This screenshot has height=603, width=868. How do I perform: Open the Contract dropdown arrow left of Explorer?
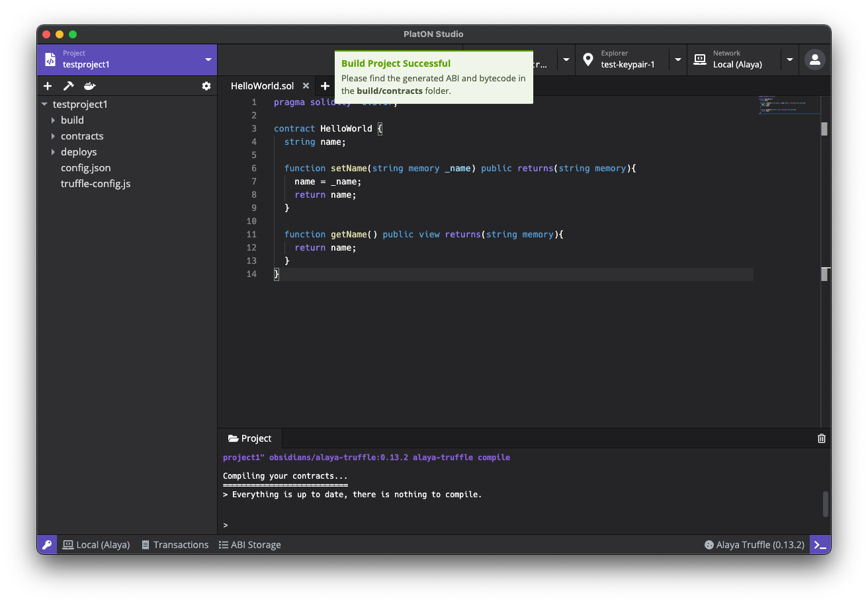coord(566,60)
